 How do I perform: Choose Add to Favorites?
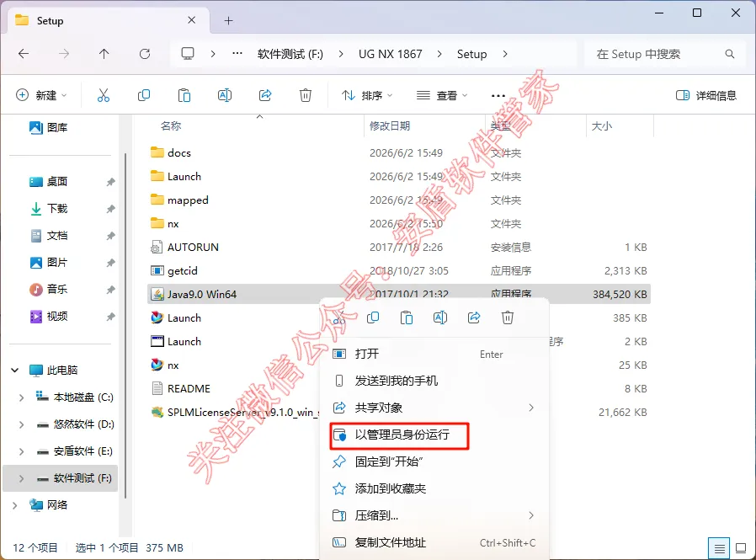[x=434, y=489]
